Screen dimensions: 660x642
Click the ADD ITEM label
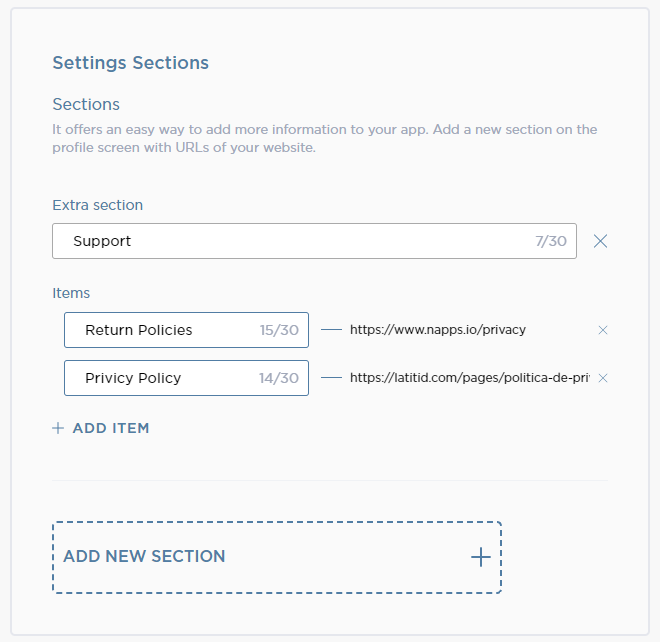pyautogui.click(x=111, y=428)
